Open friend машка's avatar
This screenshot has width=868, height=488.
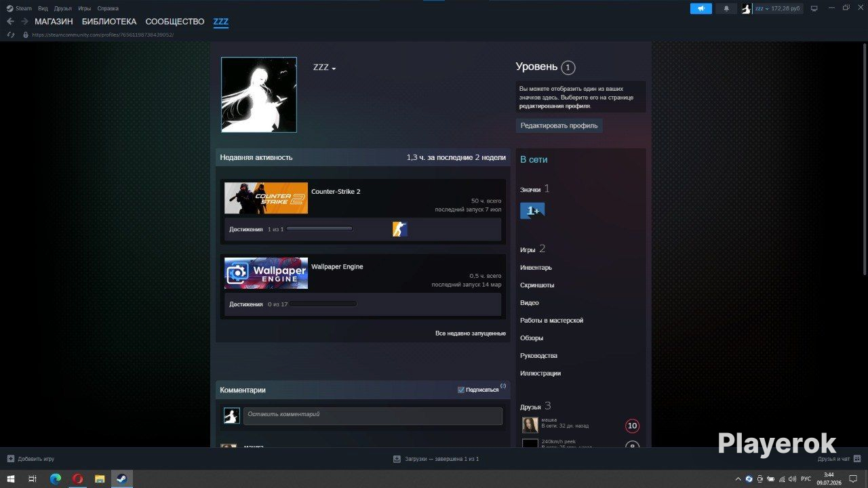coord(530,425)
